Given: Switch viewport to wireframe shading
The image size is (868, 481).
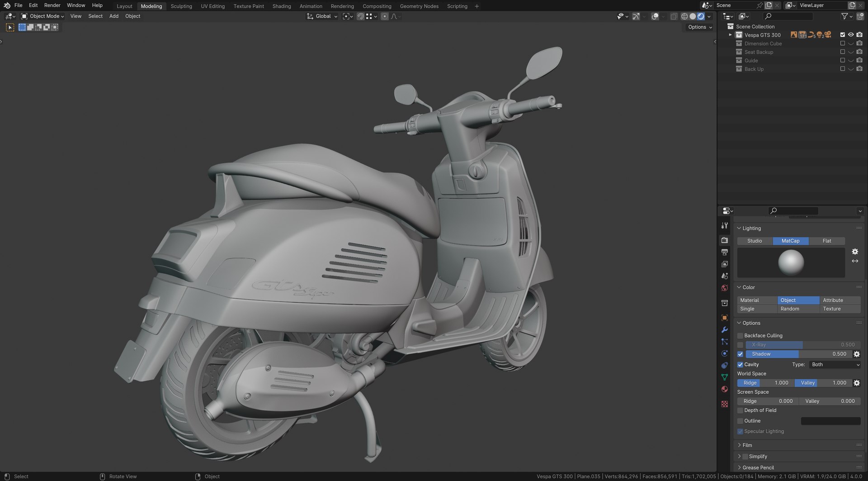Looking at the screenshot, I should click(684, 16).
